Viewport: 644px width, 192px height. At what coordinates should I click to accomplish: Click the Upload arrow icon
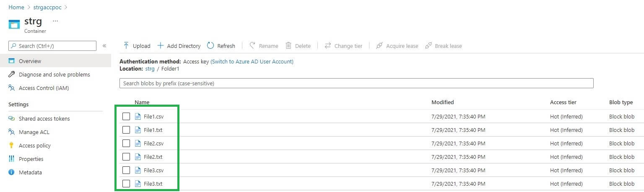(x=126, y=46)
